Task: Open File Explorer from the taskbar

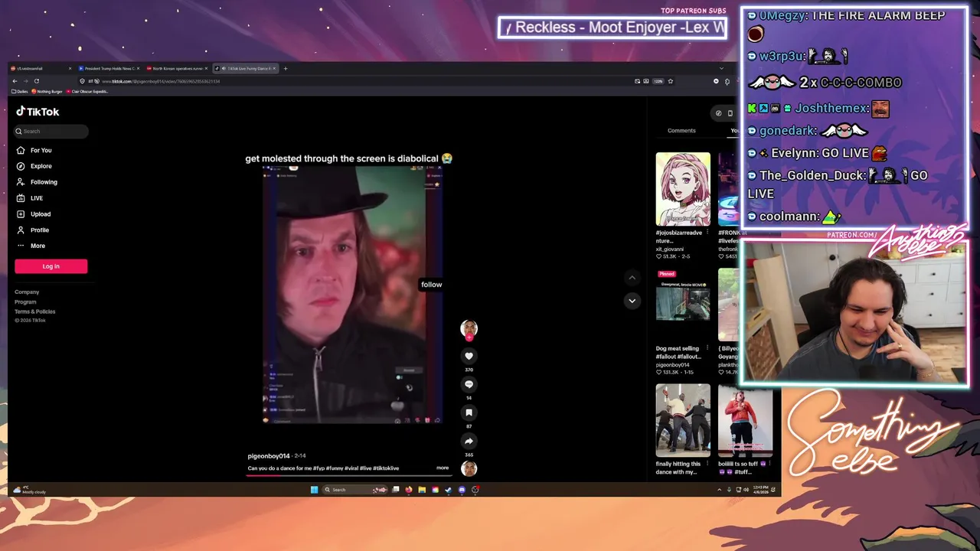Action: click(x=422, y=490)
